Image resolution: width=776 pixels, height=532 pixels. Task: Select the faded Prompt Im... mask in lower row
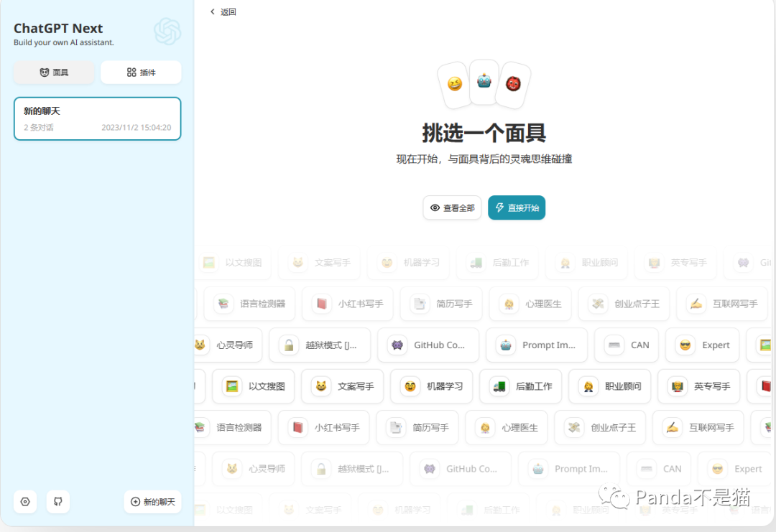tap(568, 469)
